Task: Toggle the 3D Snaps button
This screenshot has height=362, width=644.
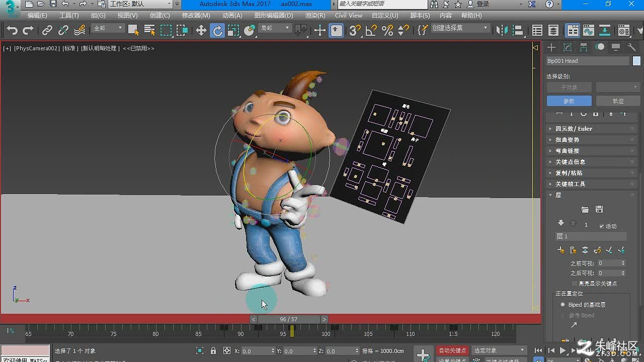Action: (x=355, y=31)
